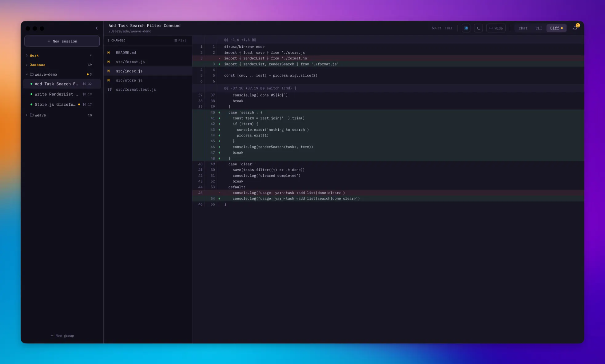Open src/format.js diff

[148, 62]
